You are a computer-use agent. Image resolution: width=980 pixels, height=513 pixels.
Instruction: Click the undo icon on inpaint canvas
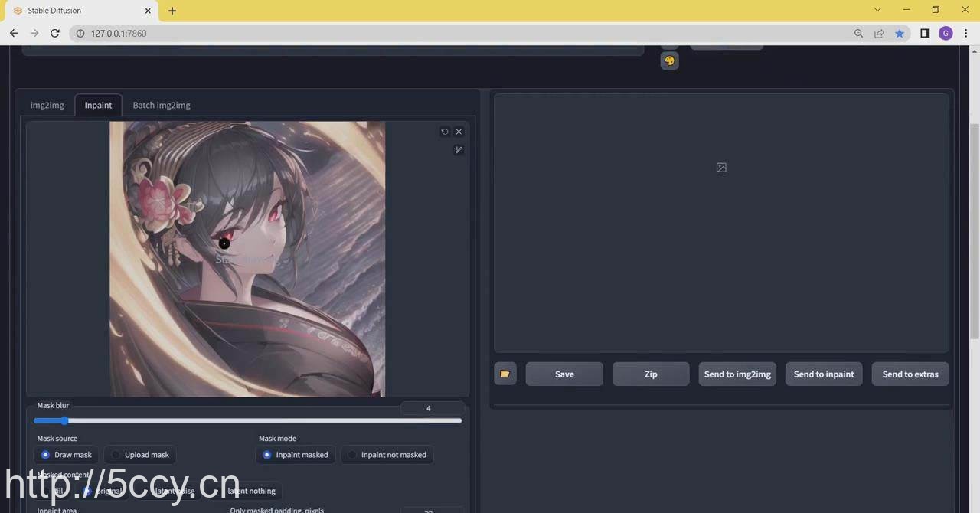pos(445,132)
